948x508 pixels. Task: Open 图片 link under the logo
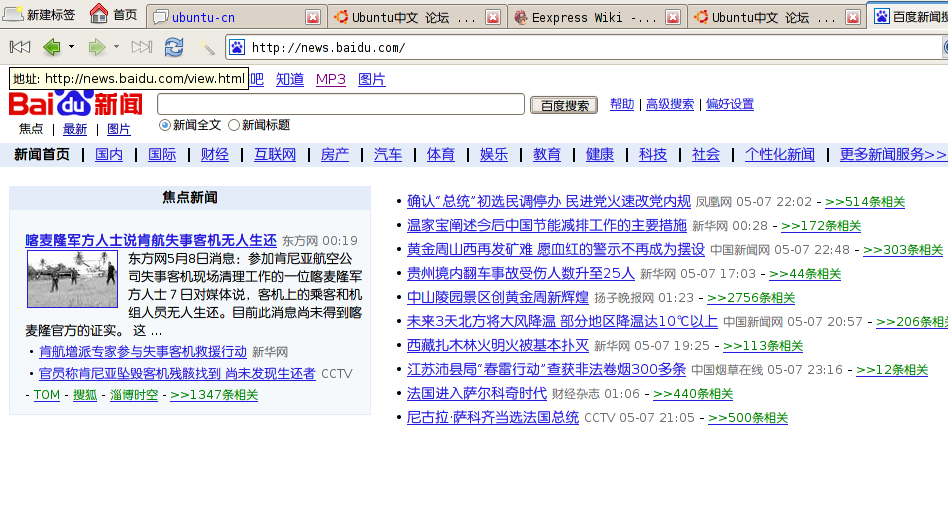pyautogui.click(x=118, y=129)
